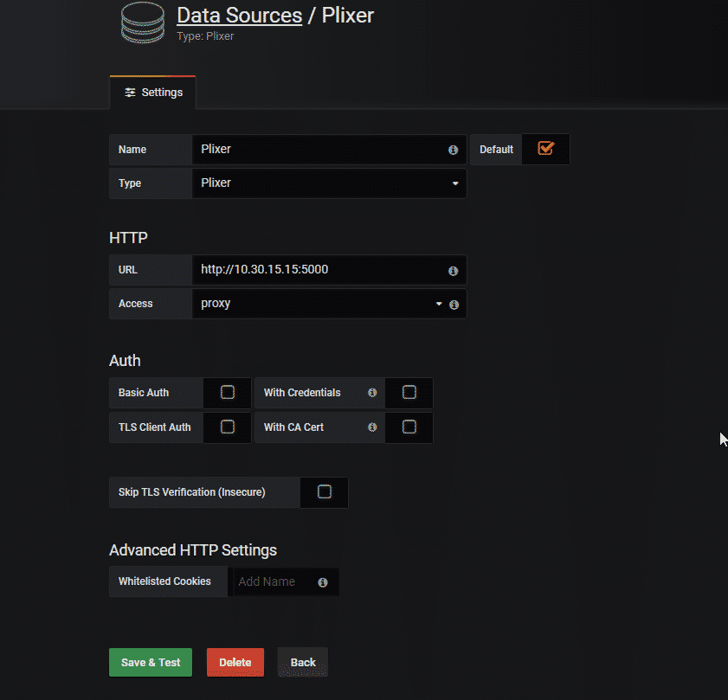The width and height of the screenshot is (728, 700).
Task: Enable the With Credentials checkbox
Action: tap(409, 392)
